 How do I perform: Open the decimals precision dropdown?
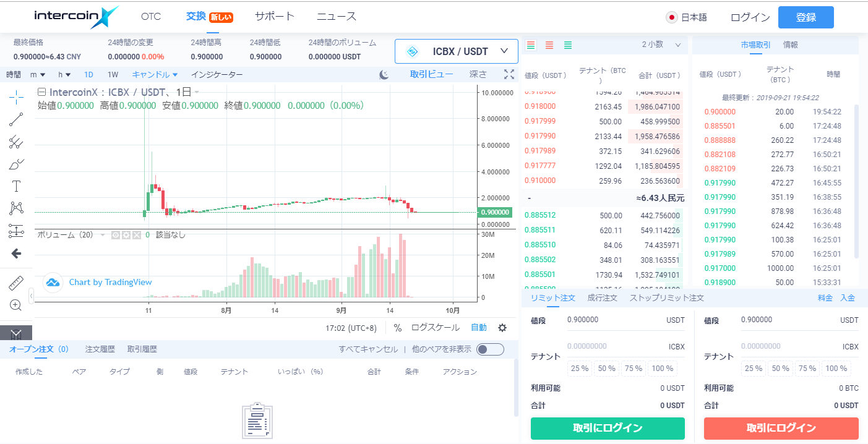(661, 45)
